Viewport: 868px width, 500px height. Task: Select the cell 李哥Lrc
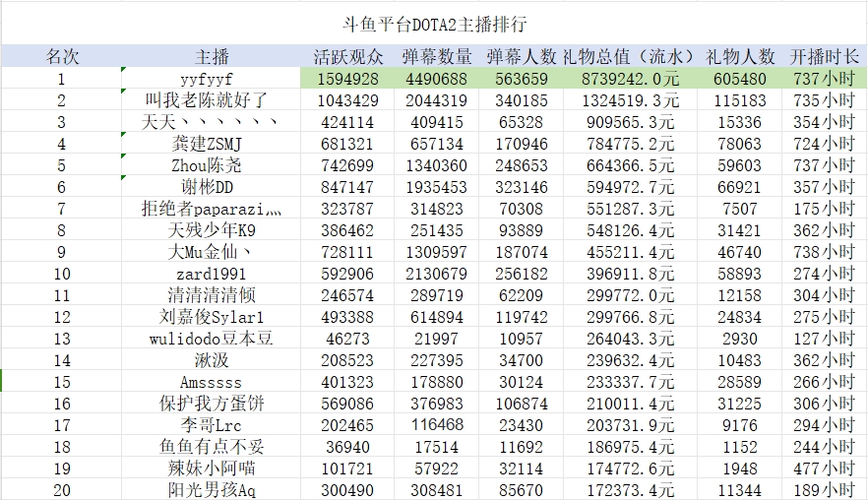click(211, 425)
